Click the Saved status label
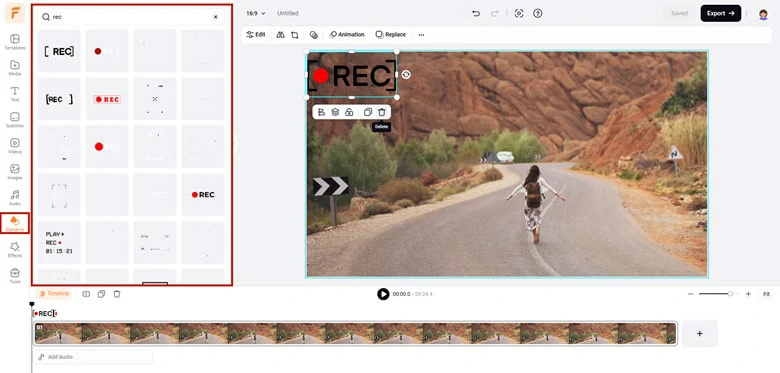This screenshot has height=373, width=780. (x=679, y=13)
